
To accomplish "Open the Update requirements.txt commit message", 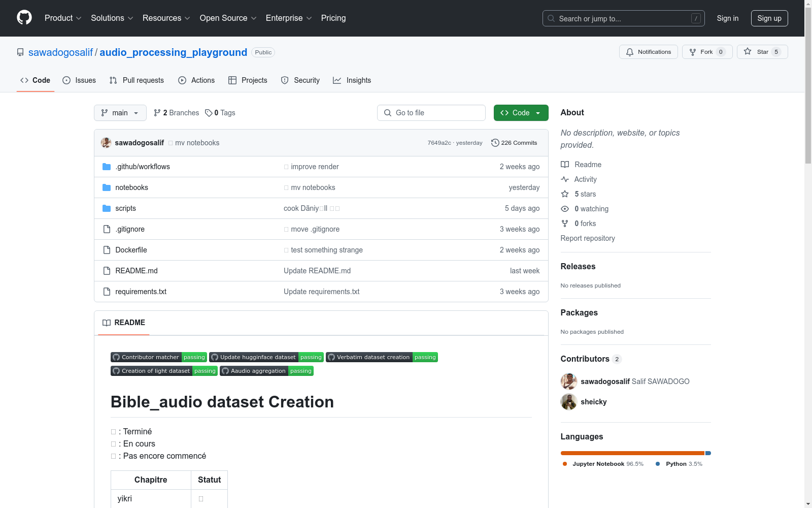I will (322, 292).
